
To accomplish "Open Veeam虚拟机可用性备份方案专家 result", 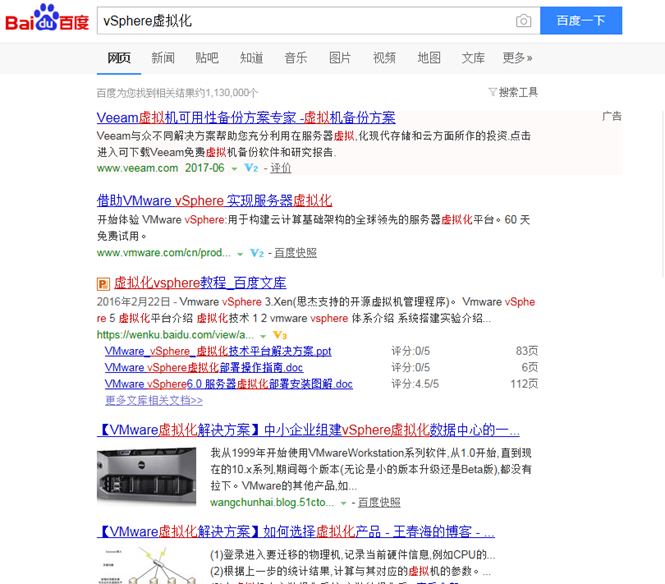I will [246, 117].
